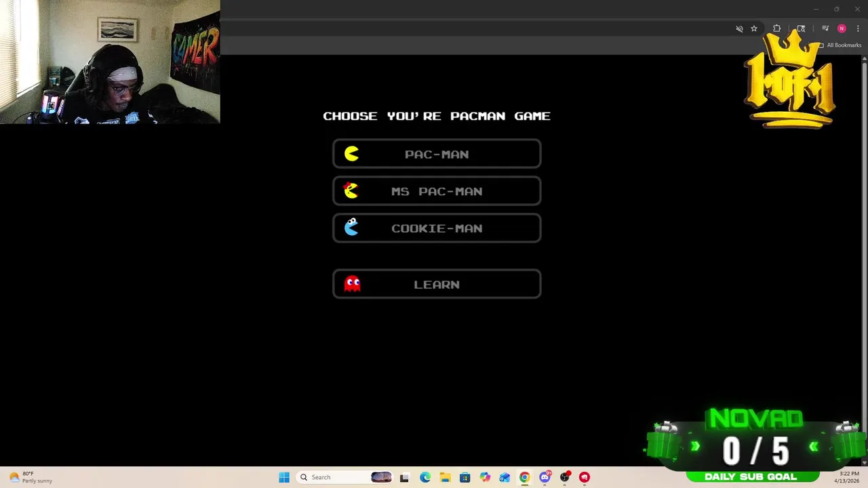This screenshot has height=488, width=868.
Task: Click the screen search icon beside extensions
Action: pos(801,28)
